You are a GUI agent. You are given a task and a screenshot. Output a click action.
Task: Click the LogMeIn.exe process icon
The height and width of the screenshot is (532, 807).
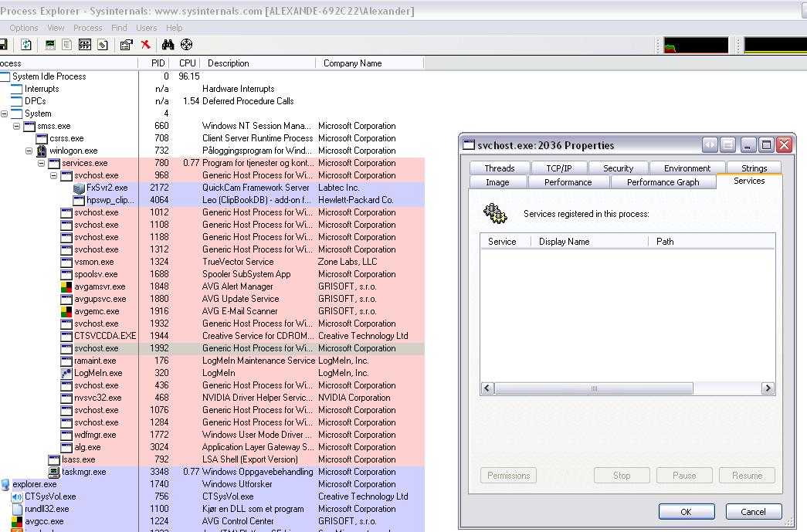(x=66, y=373)
